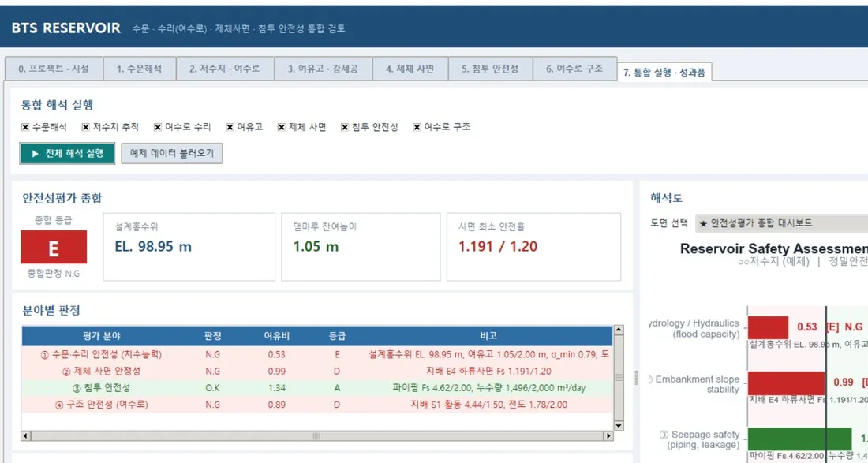Screen dimensions: 868x463
Task: Toggle the 저수지 추적 checkbox
Action: (86, 127)
